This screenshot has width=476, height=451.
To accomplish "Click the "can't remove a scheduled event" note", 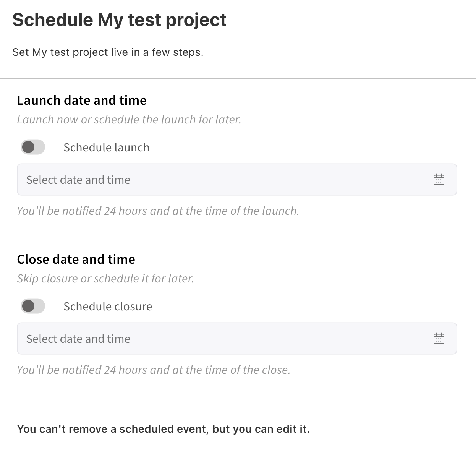I will point(164,429).
